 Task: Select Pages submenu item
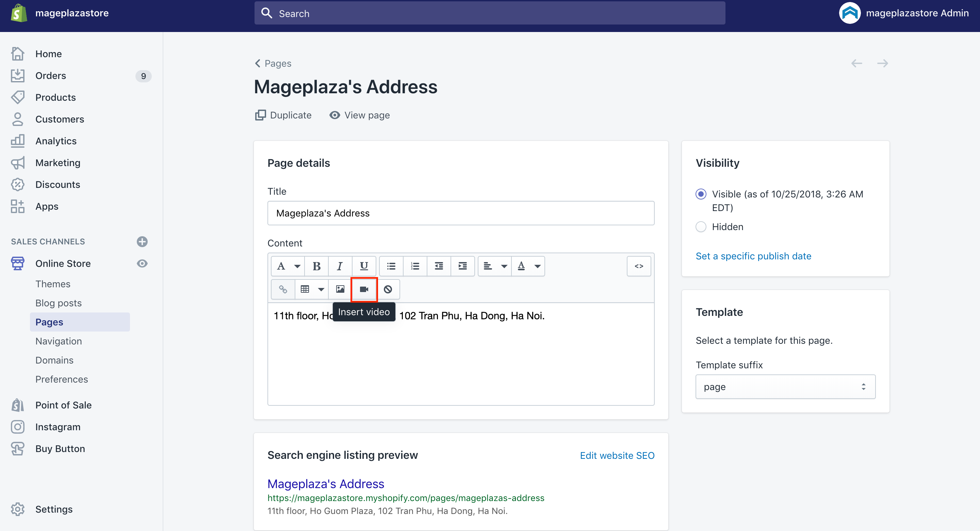(80, 322)
